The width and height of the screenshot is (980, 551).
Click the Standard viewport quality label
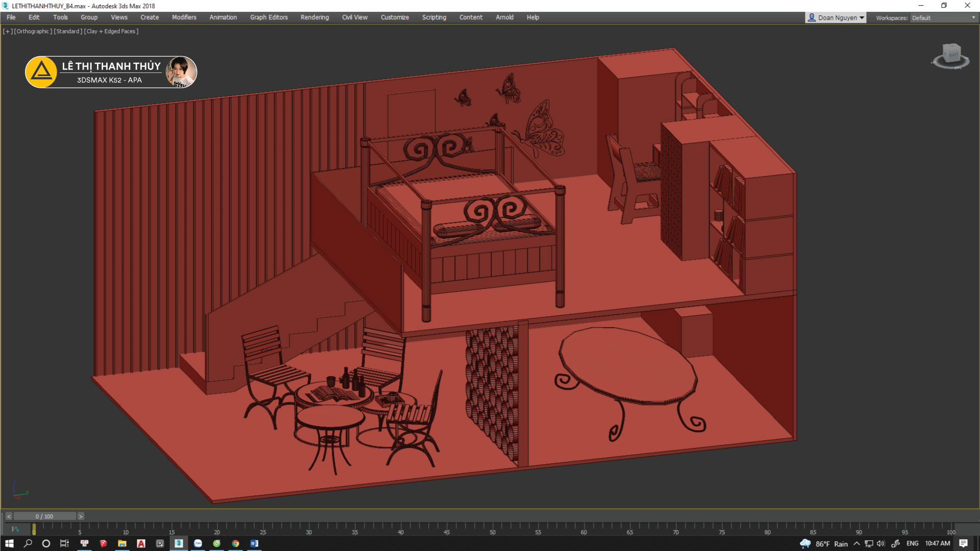tap(68, 31)
